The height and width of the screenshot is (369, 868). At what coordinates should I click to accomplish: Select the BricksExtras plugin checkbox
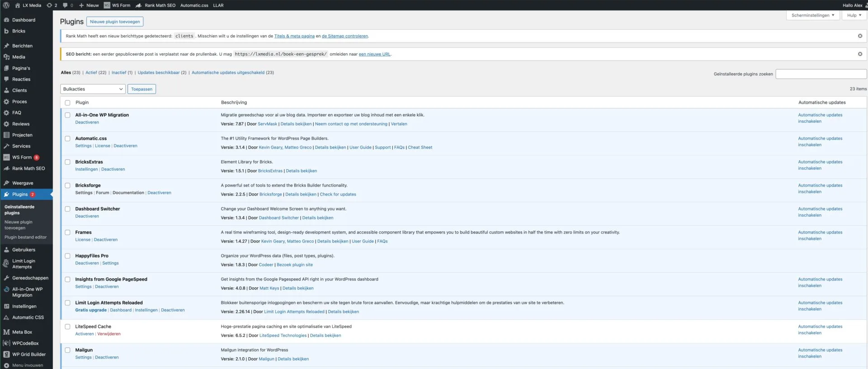[x=67, y=162]
